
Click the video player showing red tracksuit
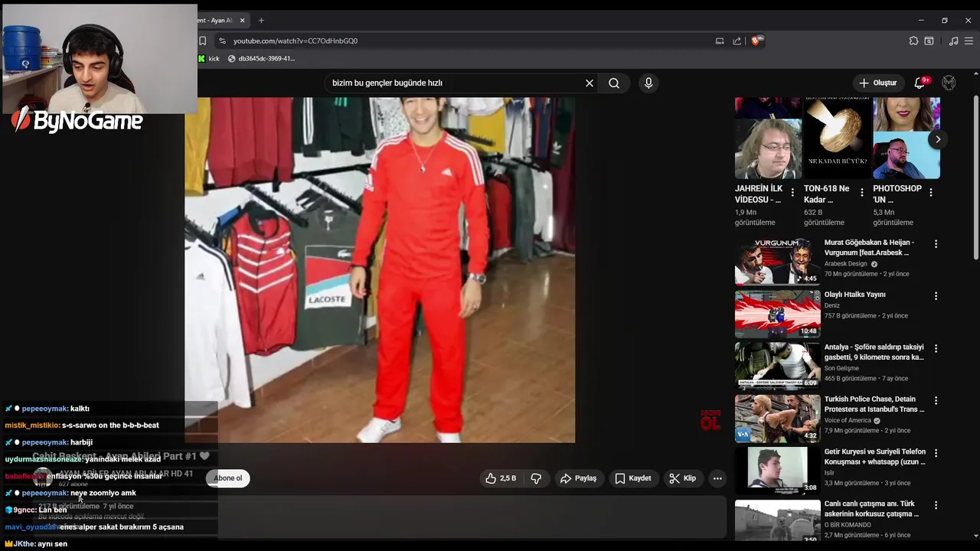point(380,269)
